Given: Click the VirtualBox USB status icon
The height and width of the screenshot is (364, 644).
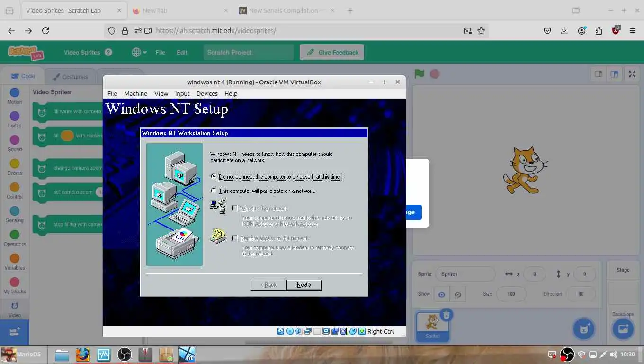Looking at the screenshot, I should (x=317, y=331).
